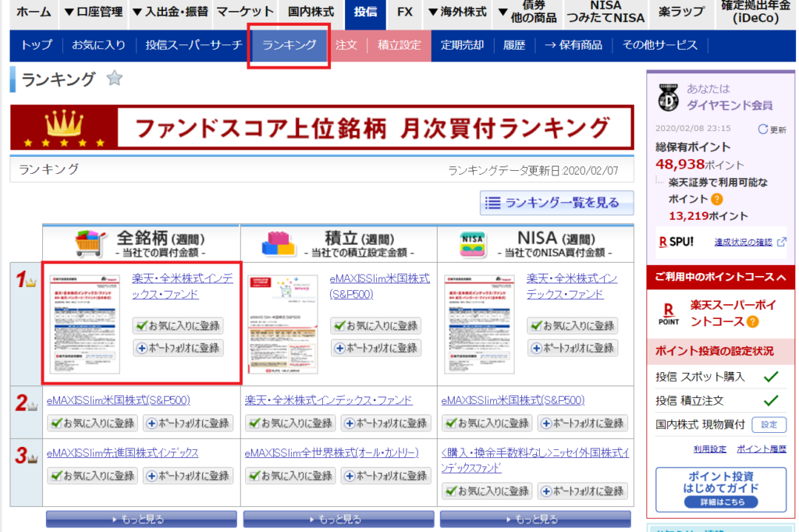Collapse the ご利用中のポイントコース section
799x532 pixels.
click(720, 277)
